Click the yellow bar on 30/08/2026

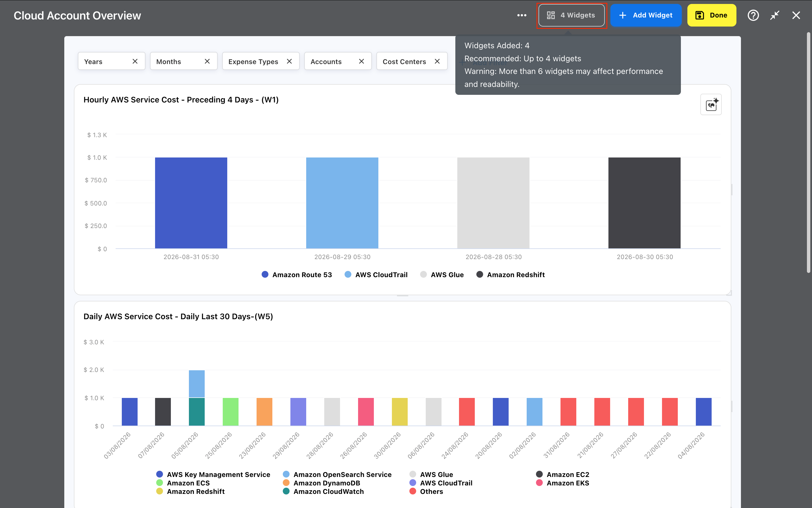click(x=400, y=411)
